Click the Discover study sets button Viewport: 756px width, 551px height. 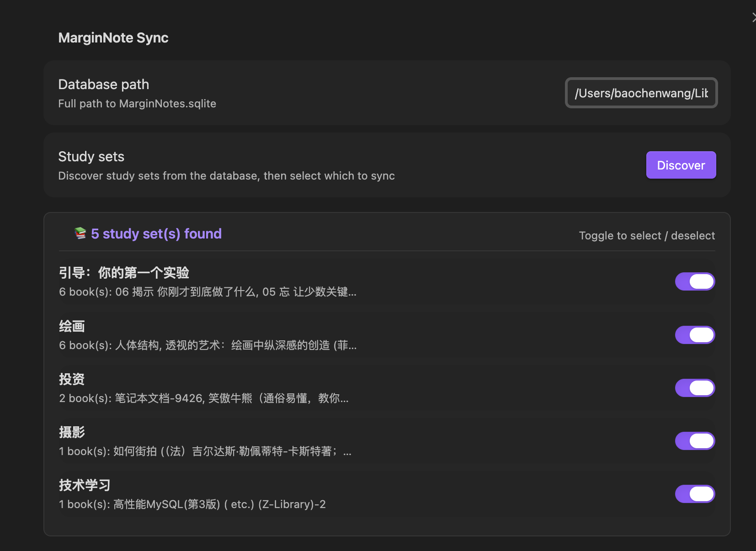click(x=681, y=165)
